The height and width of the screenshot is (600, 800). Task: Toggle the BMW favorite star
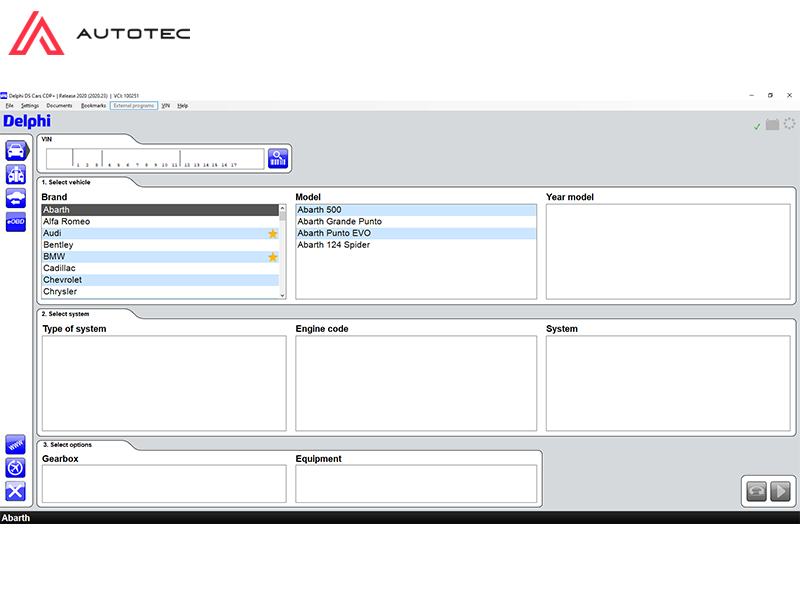[x=273, y=257]
